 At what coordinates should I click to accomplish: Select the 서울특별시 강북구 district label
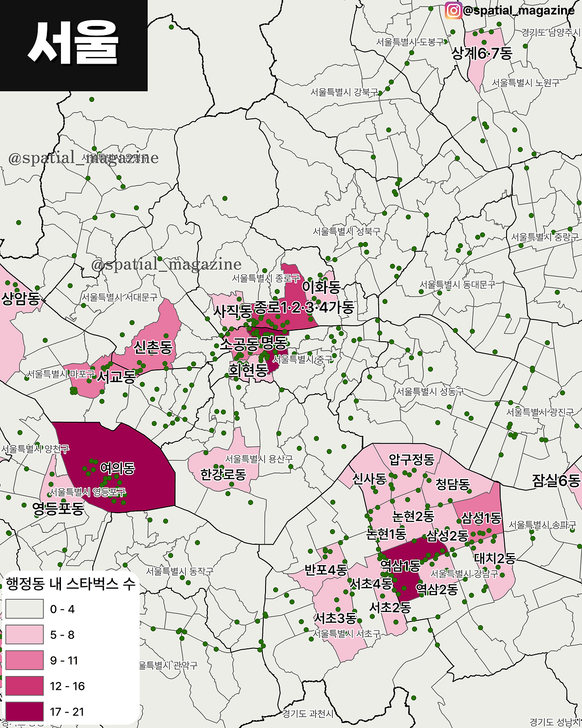pos(344,92)
